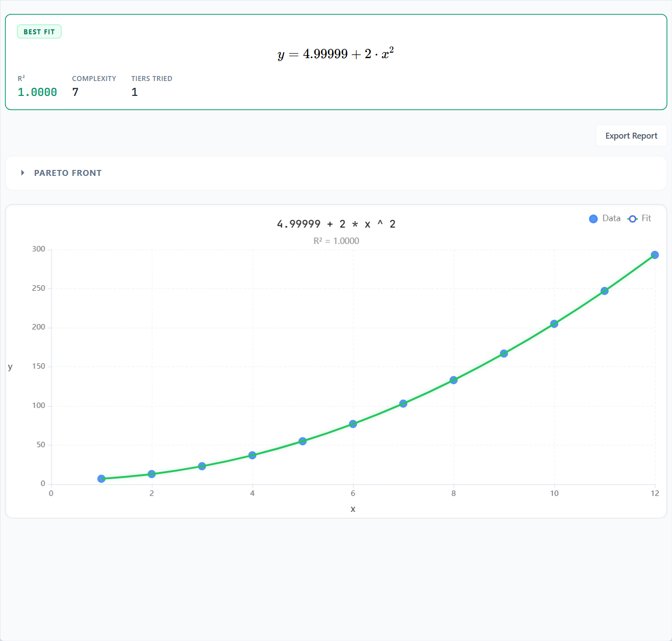The height and width of the screenshot is (641, 672).
Task: Select the rendered equation y = 4.99999 + 2·x²
Action: [336, 53]
